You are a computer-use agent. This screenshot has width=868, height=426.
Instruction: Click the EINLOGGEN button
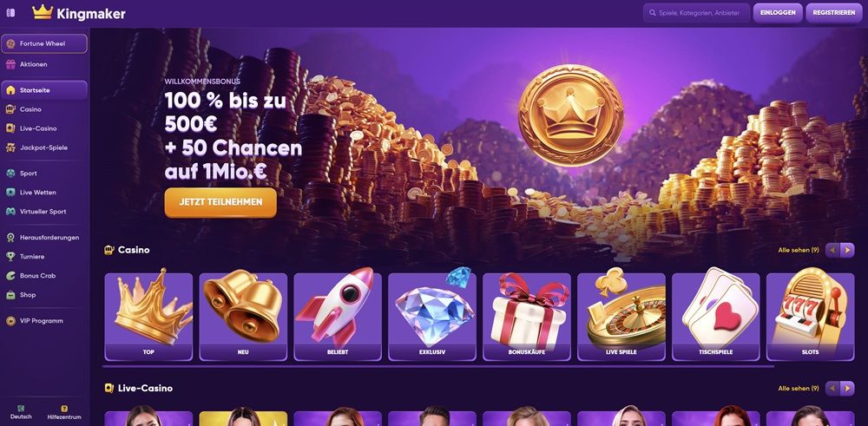coord(778,13)
